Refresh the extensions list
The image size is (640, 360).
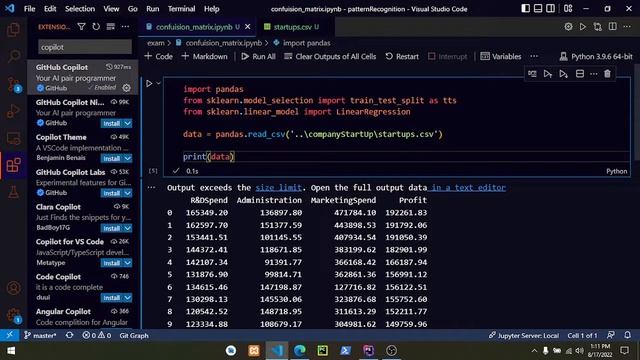96,27
